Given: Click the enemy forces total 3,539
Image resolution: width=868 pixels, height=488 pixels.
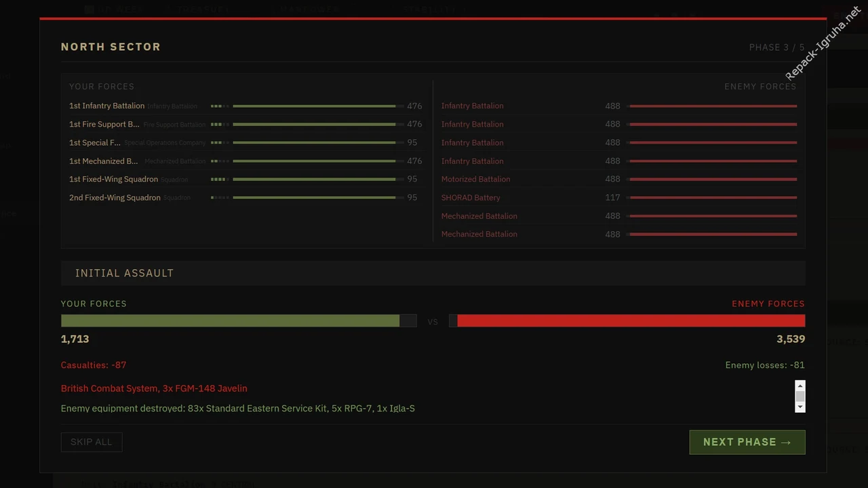Looking at the screenshot, I should 791,339.
